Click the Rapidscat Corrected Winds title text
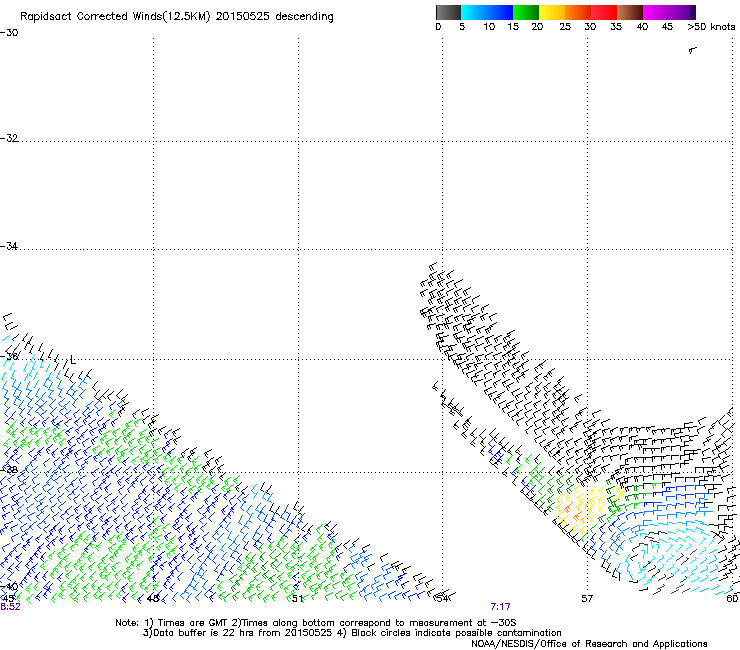Viewport: 740px width, 650px height. [177, 17]
